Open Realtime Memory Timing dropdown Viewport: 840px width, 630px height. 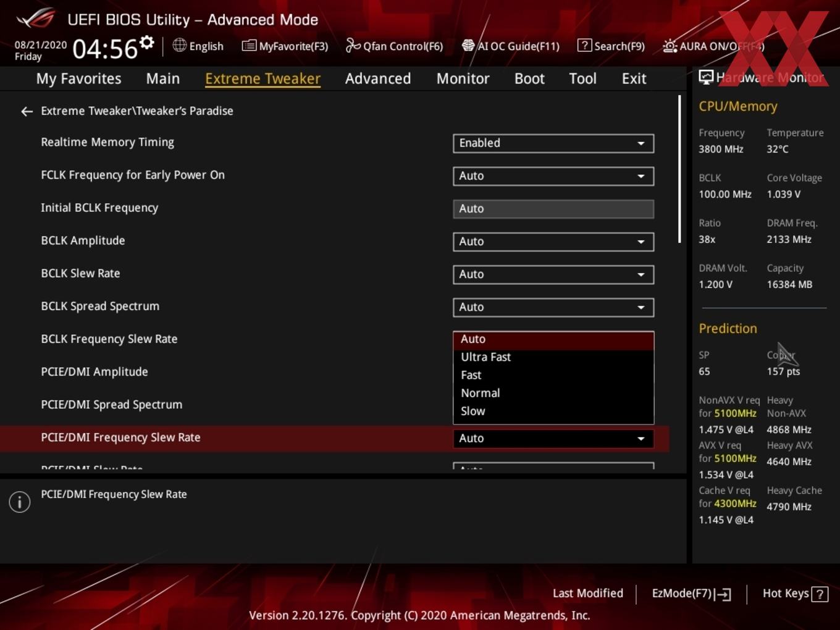[553, 143]
